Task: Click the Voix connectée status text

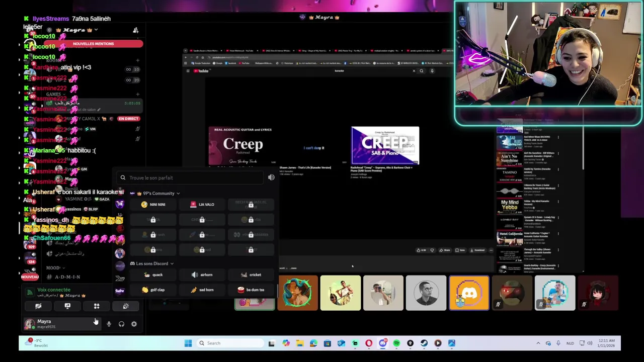Action: (54, 290)
